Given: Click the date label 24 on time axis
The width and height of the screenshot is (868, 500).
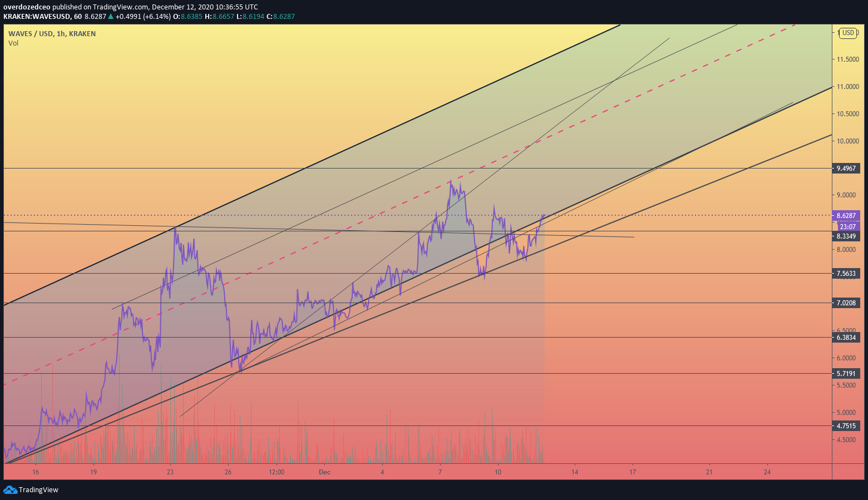Looking at the screenshot, I should pos(767,472).
